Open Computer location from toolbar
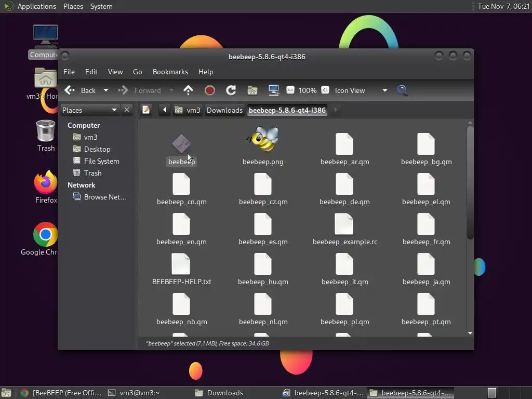 pos(273,90)
